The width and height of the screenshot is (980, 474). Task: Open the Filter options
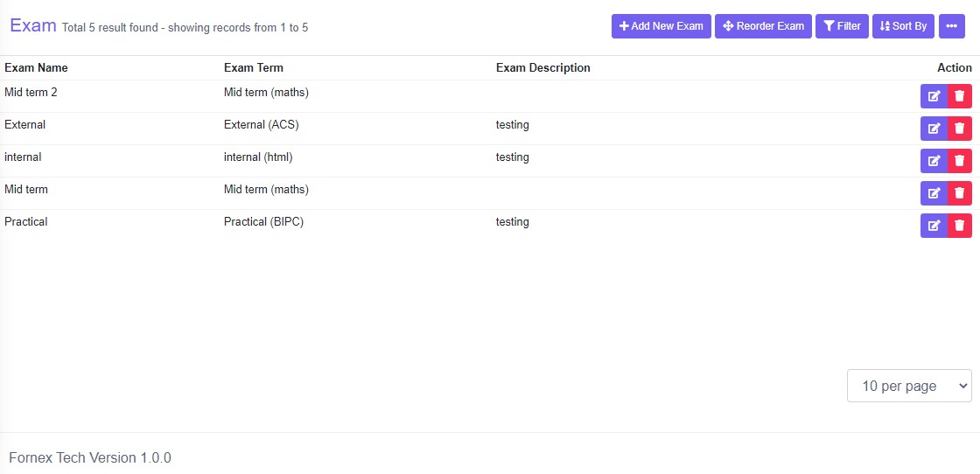(842, 26)
